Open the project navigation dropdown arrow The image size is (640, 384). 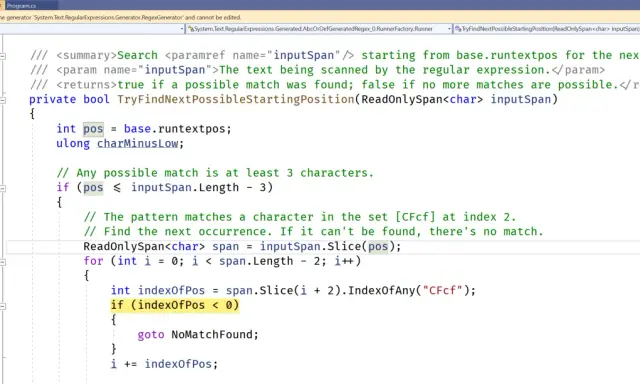tap(182, 29)
